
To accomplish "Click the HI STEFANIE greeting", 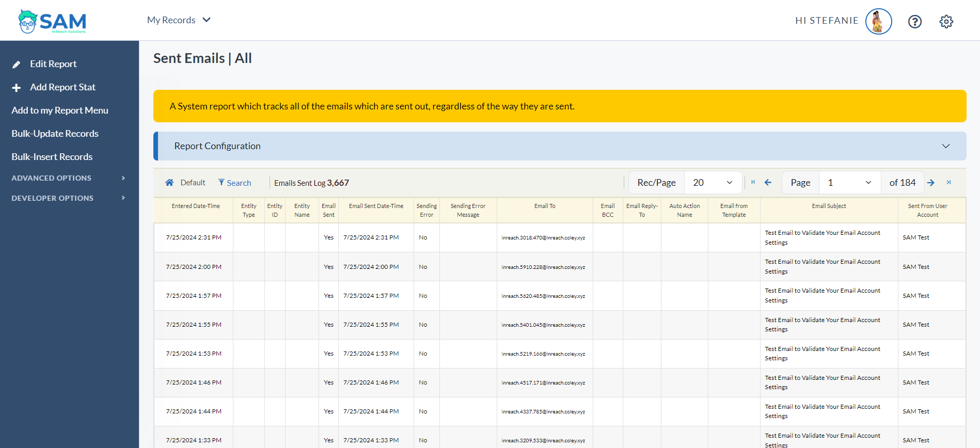I will click(827, 21).
